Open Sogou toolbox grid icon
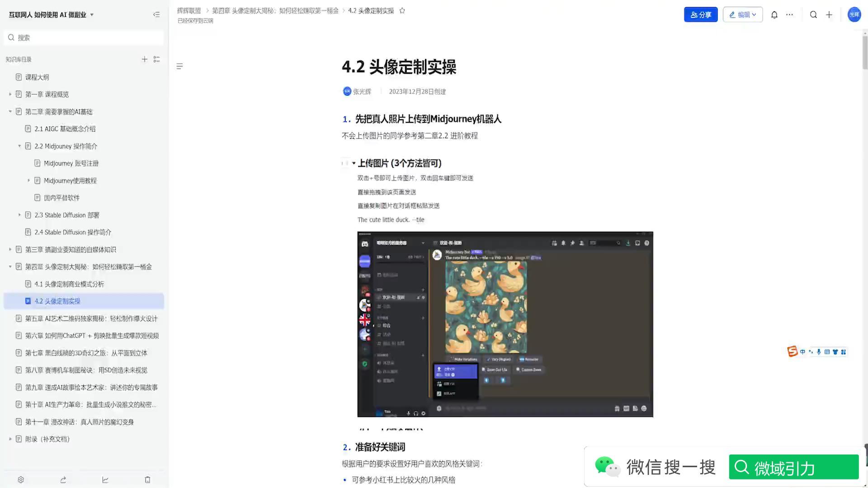This screenshot has width=868, height=488. pos(843,352)
